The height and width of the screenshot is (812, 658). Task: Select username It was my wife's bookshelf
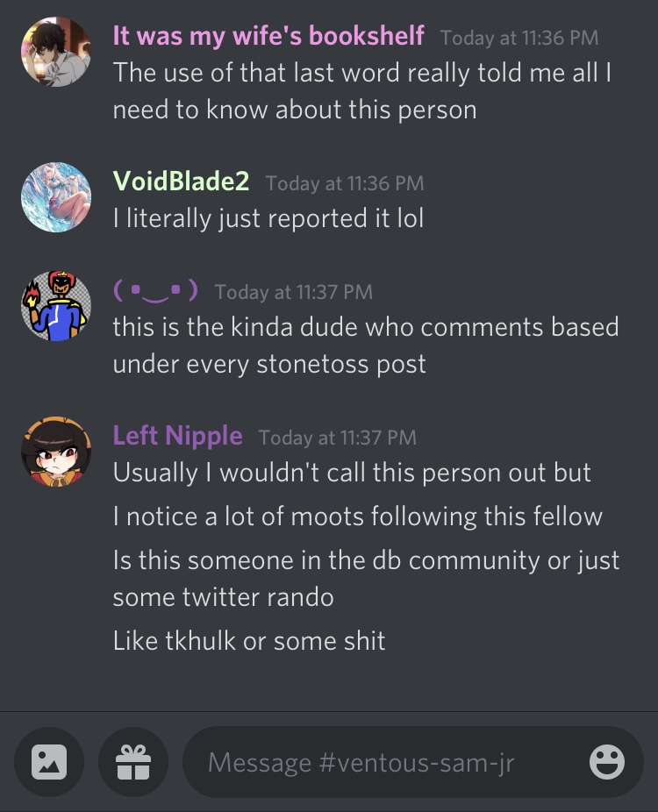pyautogui.click(x=268, y=36)
